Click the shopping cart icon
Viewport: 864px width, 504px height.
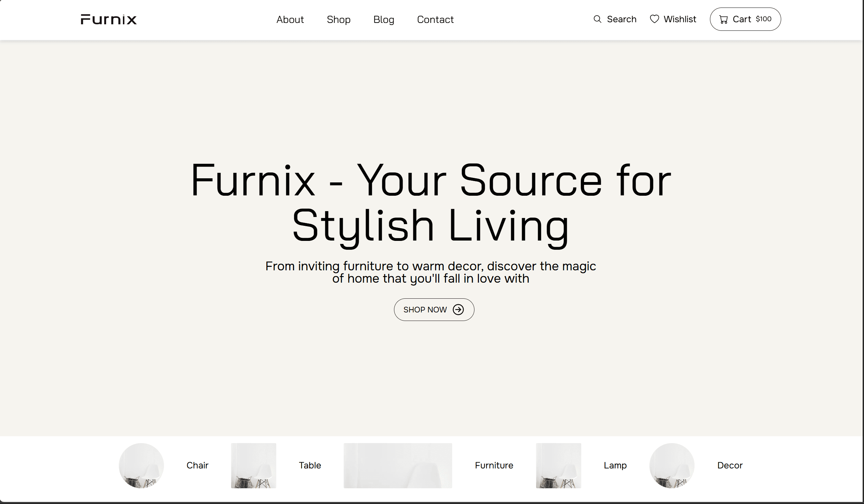click(x=723, y=20)
